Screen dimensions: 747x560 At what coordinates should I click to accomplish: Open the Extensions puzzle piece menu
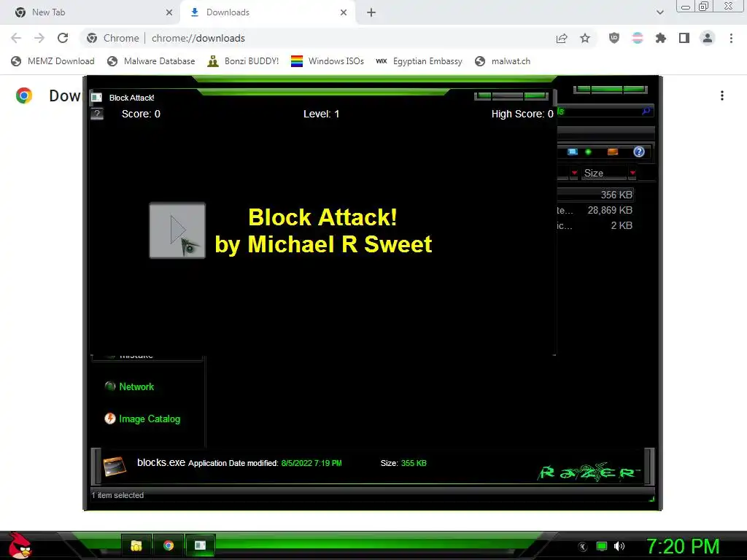661,38
